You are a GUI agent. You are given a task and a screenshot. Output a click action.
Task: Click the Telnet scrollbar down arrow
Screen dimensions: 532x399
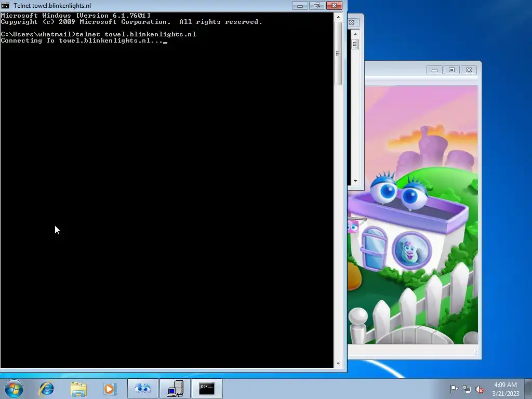click(x=338, y=363)
